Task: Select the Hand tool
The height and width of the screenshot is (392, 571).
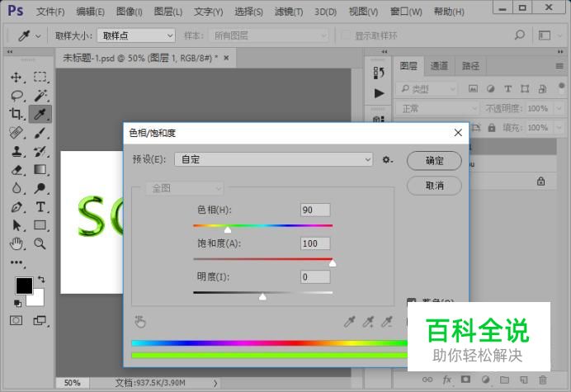Action: click(x=16, y=243)
